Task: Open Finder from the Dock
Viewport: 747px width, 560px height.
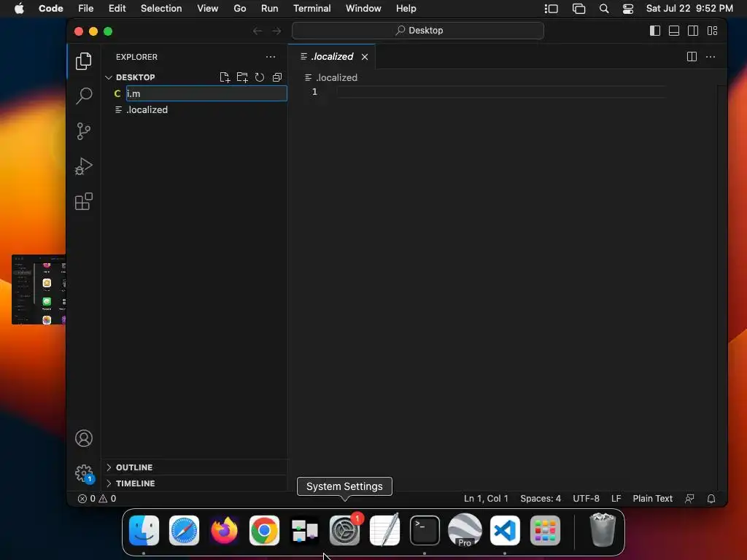Action: tap(144, 531)
